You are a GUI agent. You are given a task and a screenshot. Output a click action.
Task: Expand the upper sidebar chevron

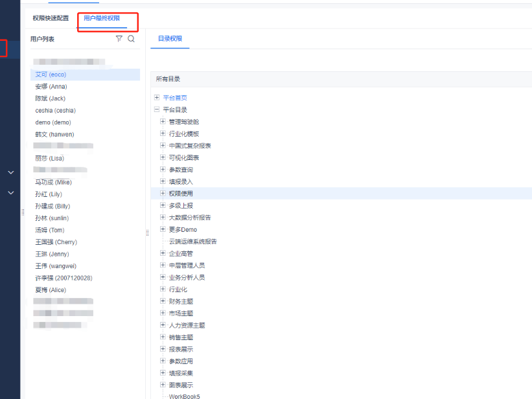[11, 172]
